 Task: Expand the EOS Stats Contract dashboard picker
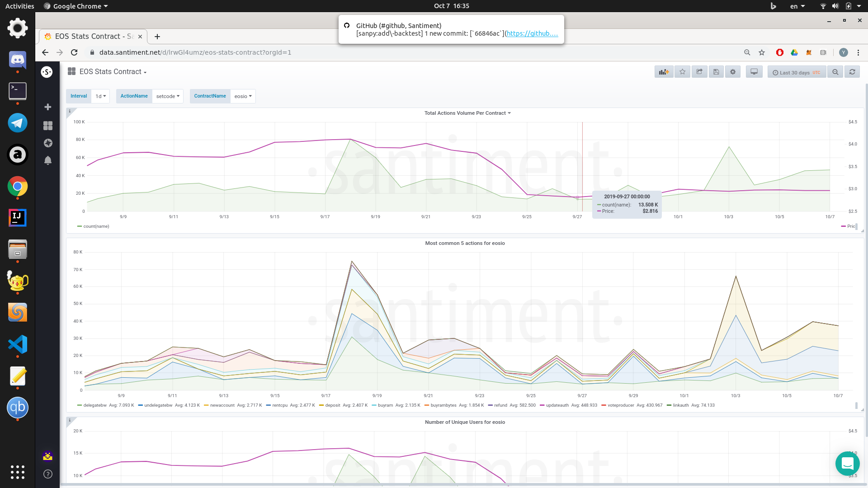(x=113, y=72)
